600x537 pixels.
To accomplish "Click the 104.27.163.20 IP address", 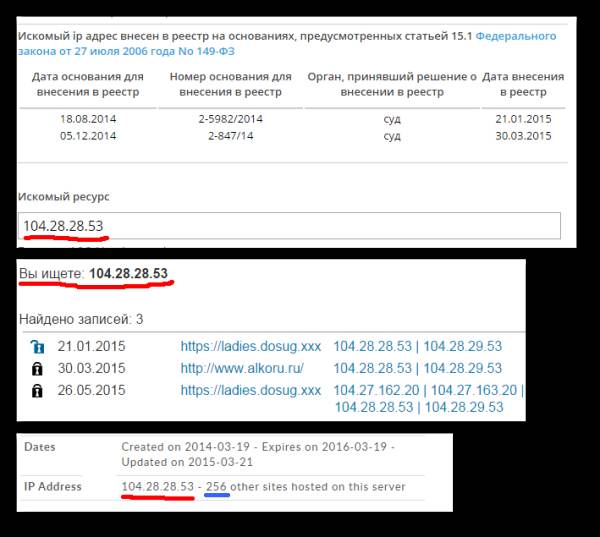I will click(x=474, y=390).
